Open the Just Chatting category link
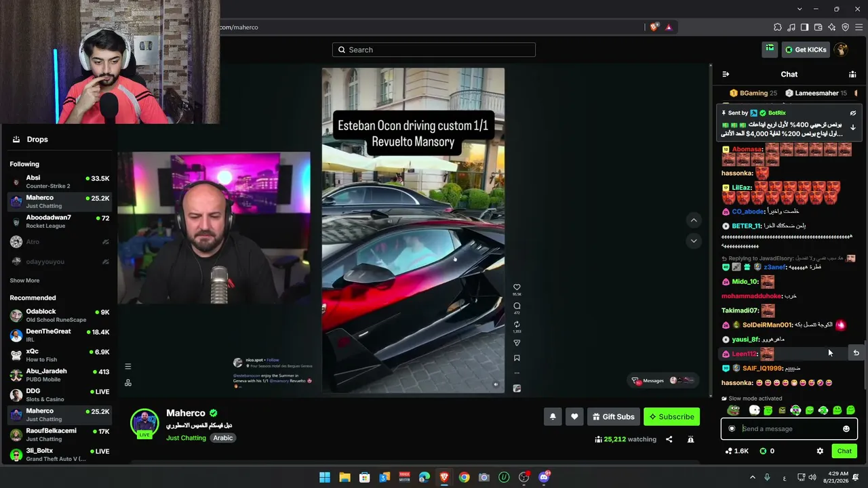 186,438
